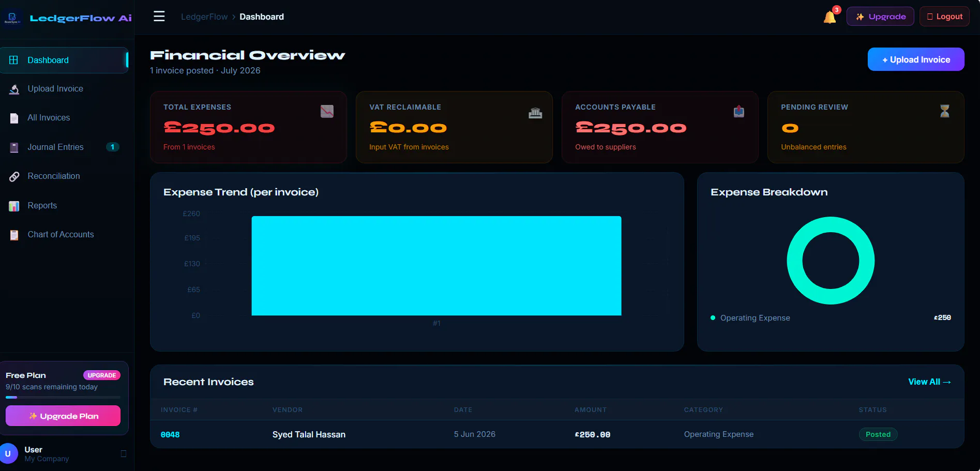Screen dimensions: 980x471
Task: Follow the View All invoices link
Action: [929, 382]
